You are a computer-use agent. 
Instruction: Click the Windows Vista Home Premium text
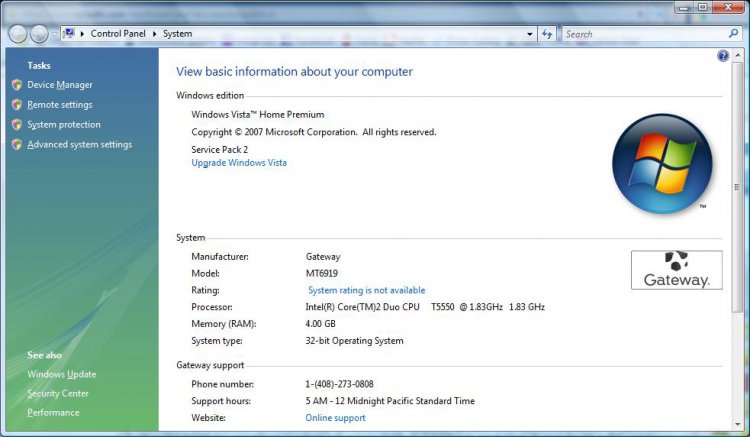point(258,115)
